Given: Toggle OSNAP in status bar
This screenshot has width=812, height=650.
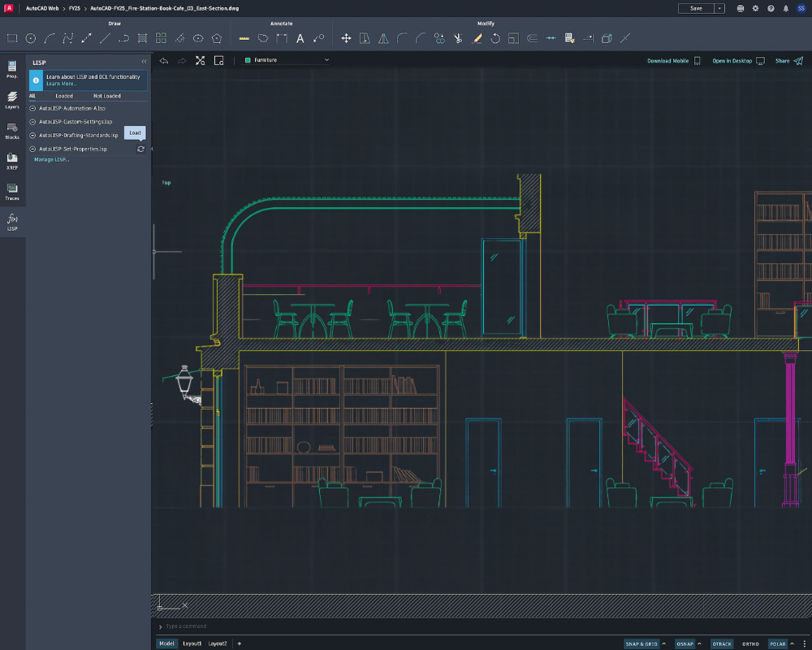Looking at the screenshot, I should pos(685,643).
